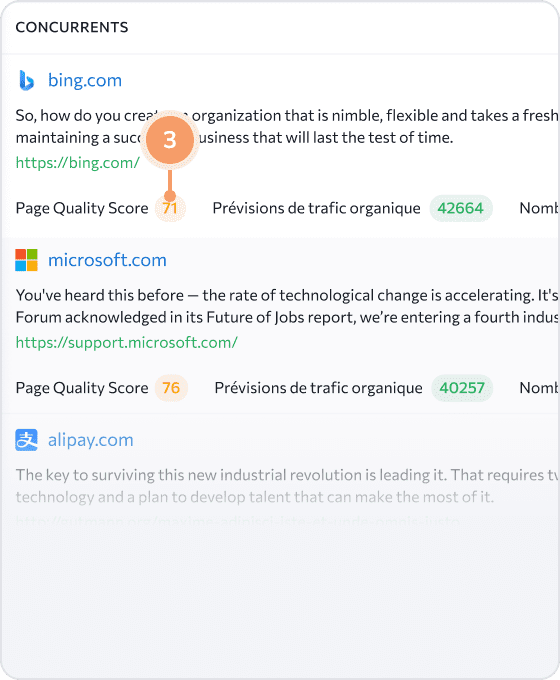Click the Page Quality Score 76 badge
Image resolution: width=560 pixels, height=680 pixels.
171,388
